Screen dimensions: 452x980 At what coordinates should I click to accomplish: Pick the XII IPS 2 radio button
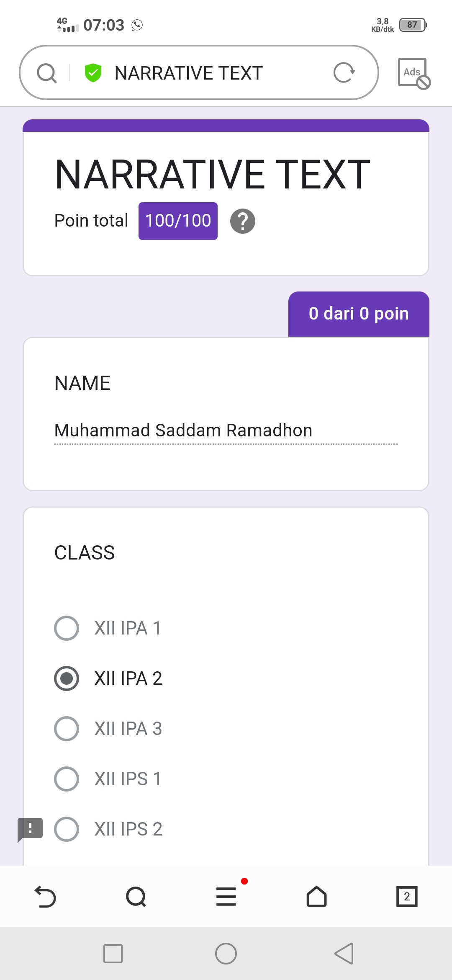pos(67,829)
